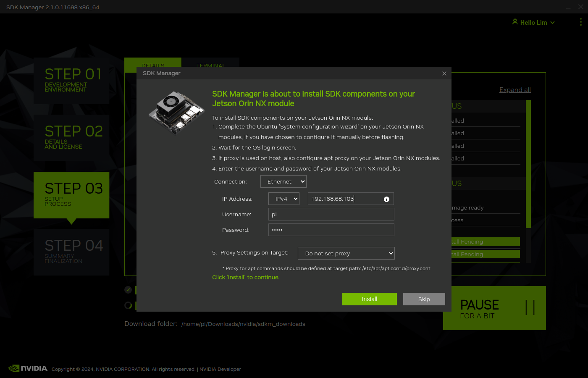
Task: Select STEP 04 Summary Finalization
Action: (71, 252)
